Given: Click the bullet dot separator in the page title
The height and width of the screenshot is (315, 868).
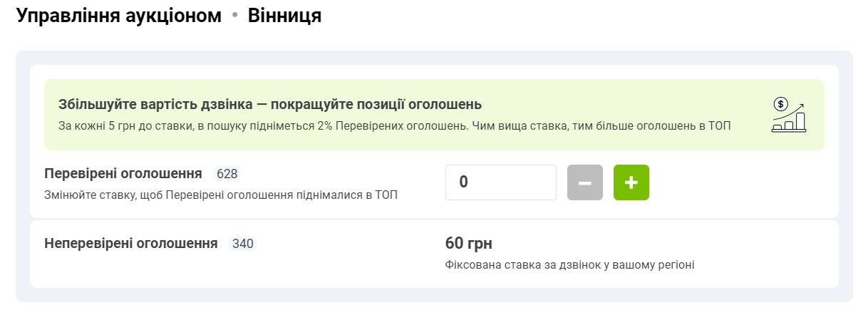Looking at the screenshot, I should [234, 16].
